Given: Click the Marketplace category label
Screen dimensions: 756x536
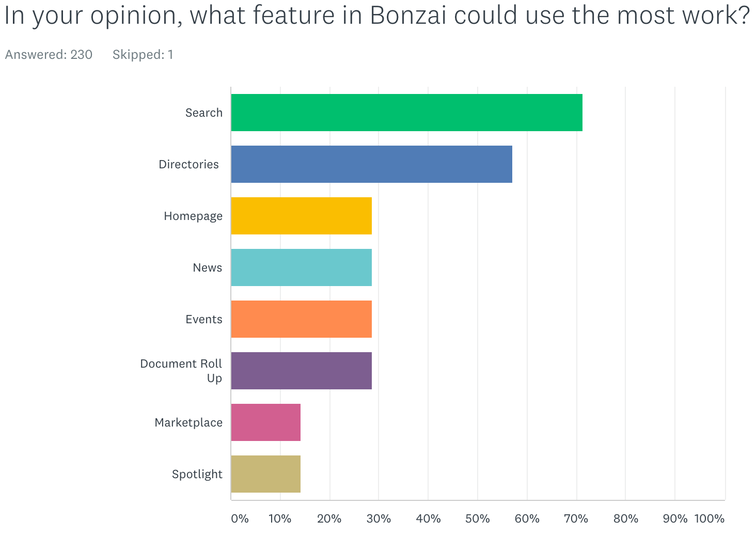Looking at the screenshot, I should (x=188, y=422).
